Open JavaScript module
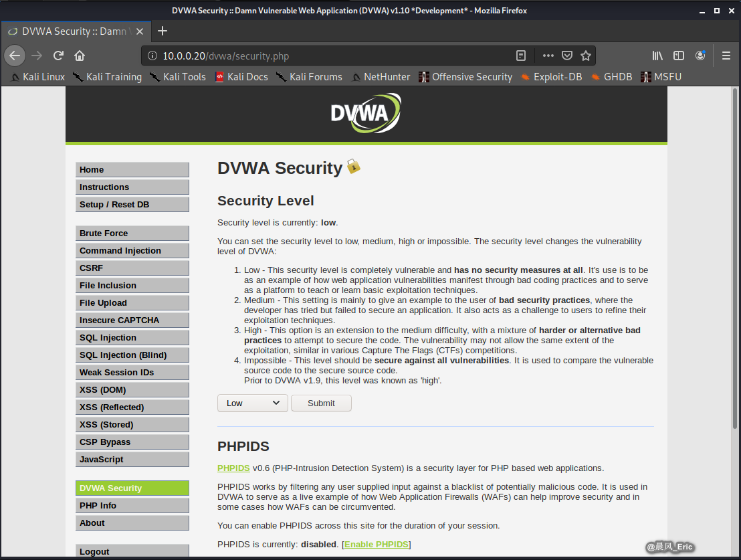 coord(132,460)
